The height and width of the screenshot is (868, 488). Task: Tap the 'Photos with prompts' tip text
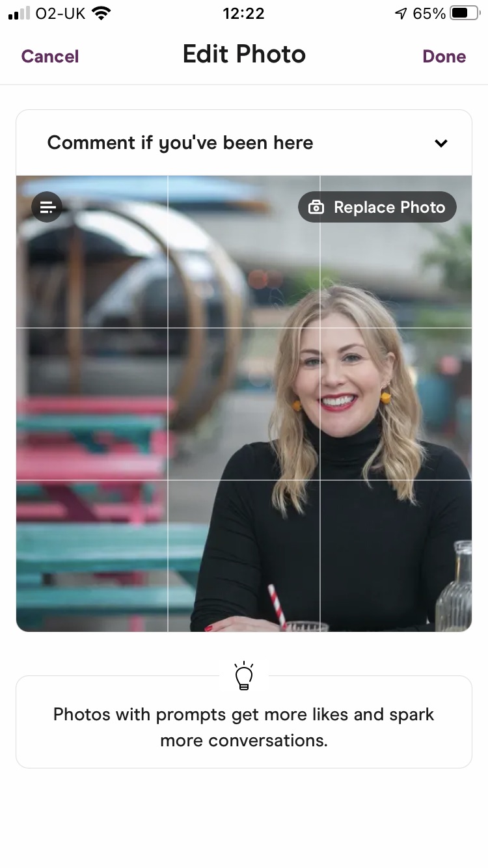tap(244, 727)
